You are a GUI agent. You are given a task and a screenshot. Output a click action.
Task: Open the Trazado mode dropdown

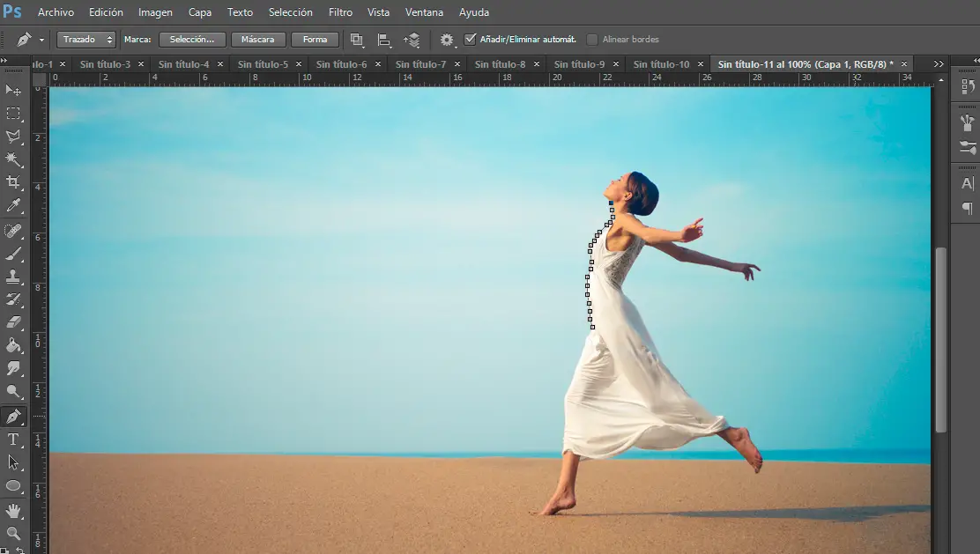(x=85, y=40)
